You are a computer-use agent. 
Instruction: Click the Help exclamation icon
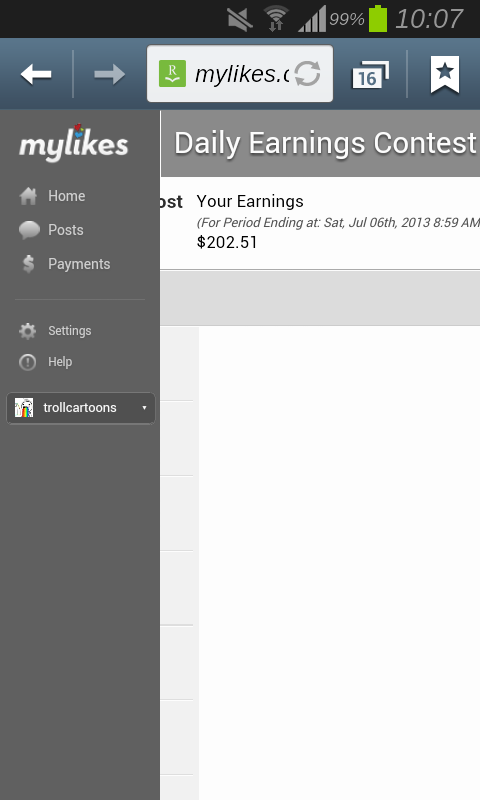pos(28,362)
